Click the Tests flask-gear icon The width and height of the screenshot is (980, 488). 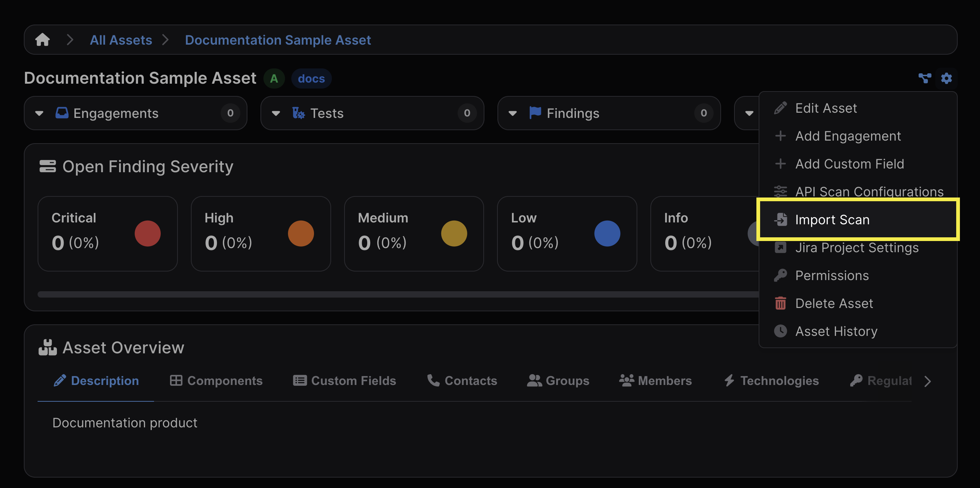pos(298,113)
